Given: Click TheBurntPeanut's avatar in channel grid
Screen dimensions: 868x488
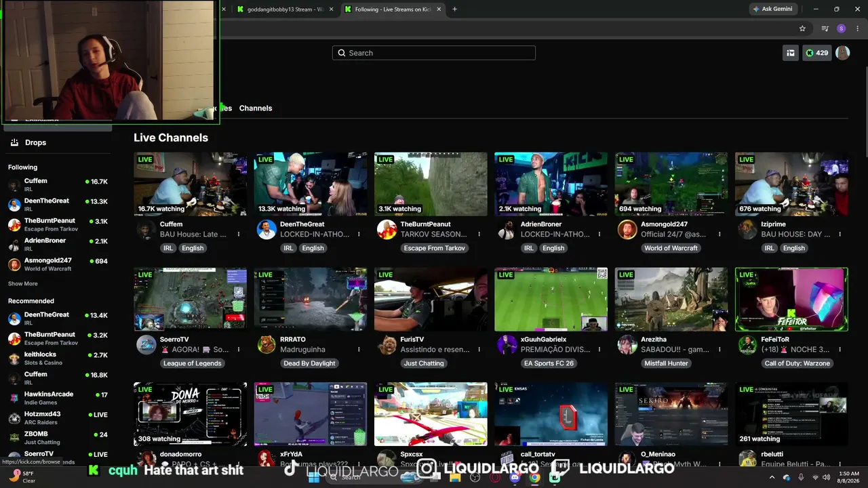Looking at the screenshot, I should coord(387,230).
